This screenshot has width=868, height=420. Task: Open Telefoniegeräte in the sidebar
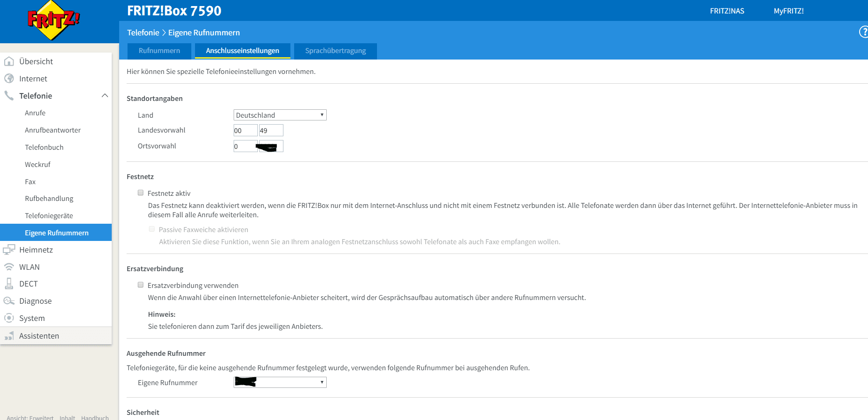tap(49, 216)
